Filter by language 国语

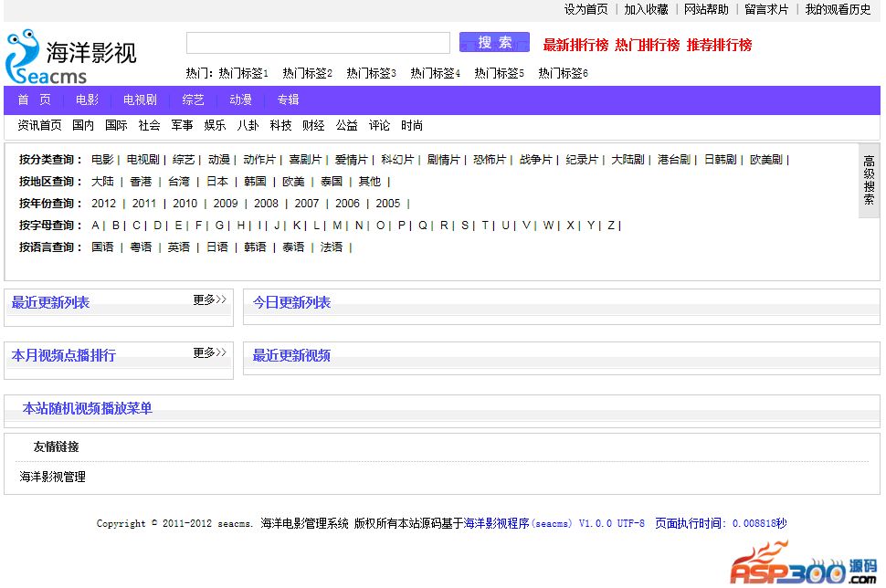[103, 247]
